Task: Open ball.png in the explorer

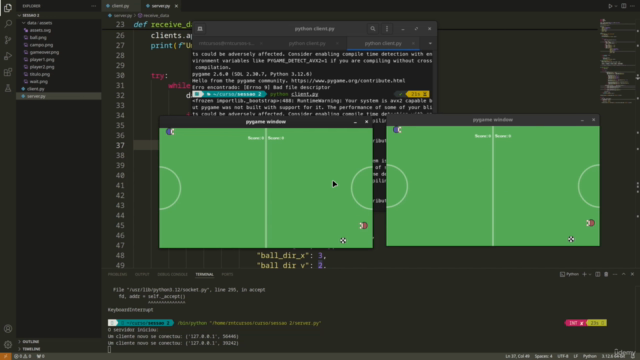Action: pyautogui.click(x=38, y=38)
